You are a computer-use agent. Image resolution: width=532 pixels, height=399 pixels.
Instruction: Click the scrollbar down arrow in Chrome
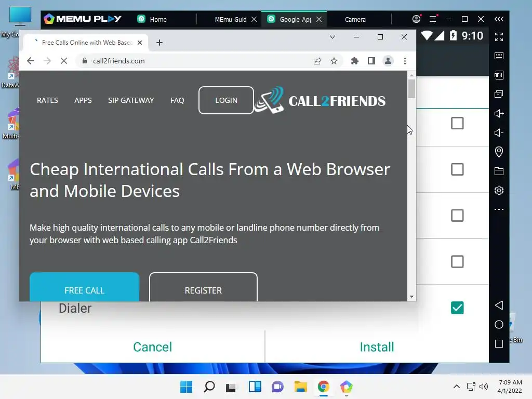tap(411, 297)
